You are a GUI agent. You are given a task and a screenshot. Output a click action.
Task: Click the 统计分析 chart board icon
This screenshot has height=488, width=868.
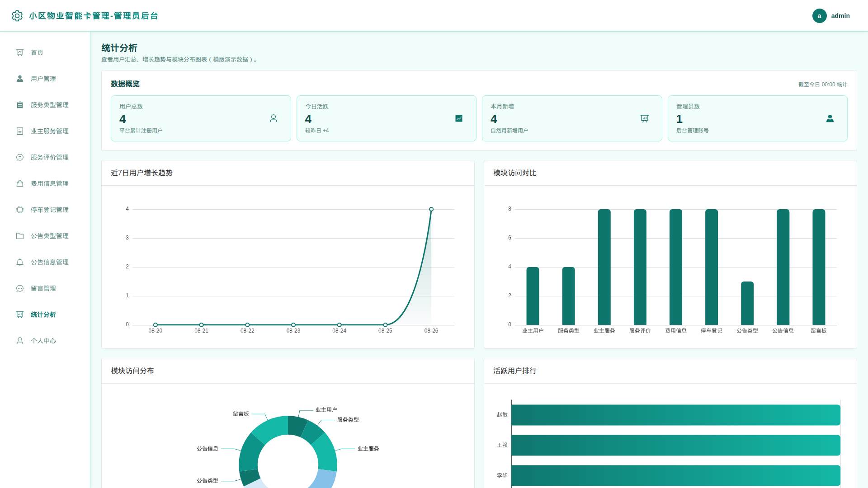coord(20,314)
